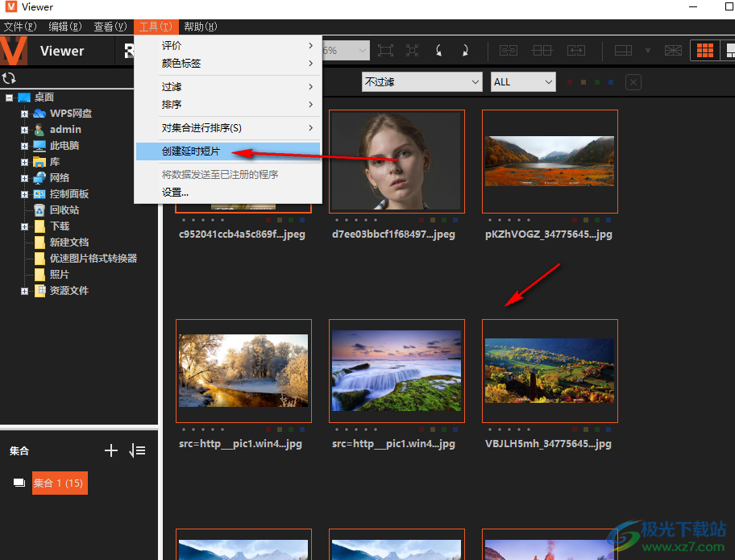Expand the 库 tree node

tap(24, 162)
